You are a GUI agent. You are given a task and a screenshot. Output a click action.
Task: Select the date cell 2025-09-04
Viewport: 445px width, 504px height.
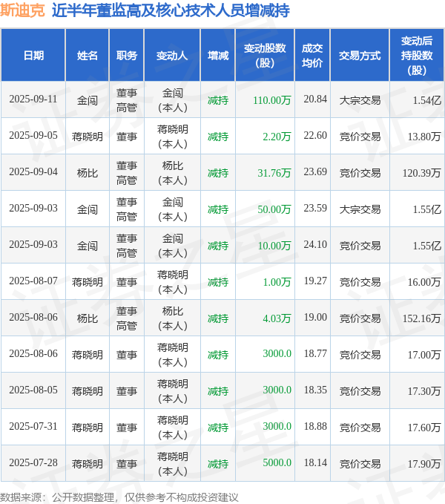pos(33,171)
